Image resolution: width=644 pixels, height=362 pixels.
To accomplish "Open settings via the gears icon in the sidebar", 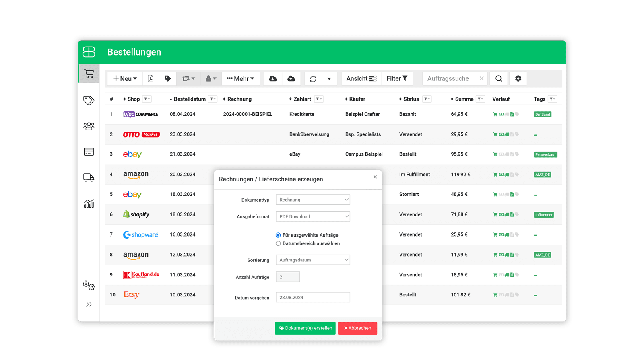I will (x=89, y=286).
